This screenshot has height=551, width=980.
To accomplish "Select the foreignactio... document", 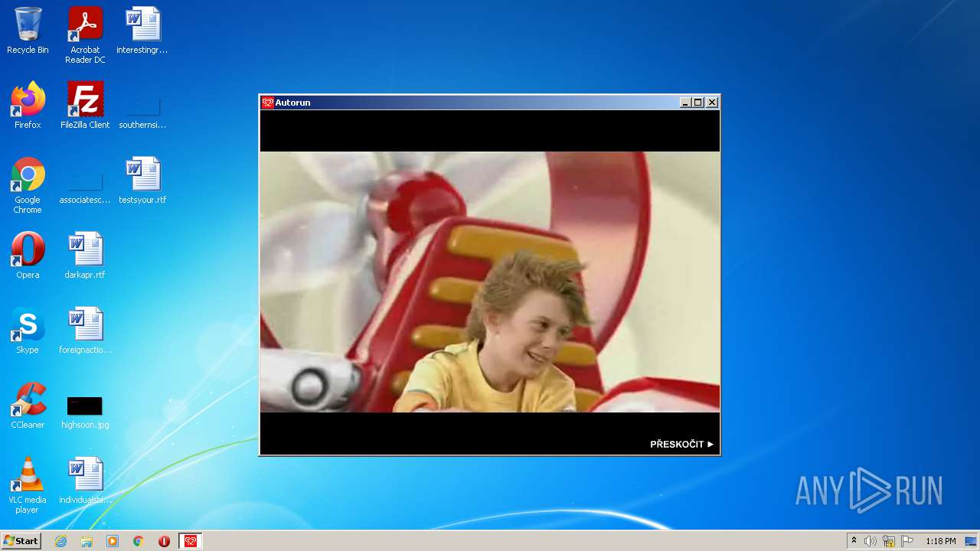I will point(85,331).
